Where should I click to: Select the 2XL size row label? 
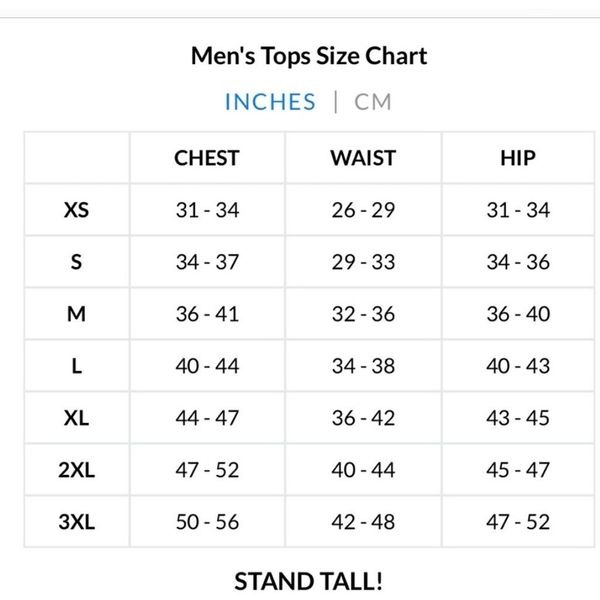(x=77, y=470)
